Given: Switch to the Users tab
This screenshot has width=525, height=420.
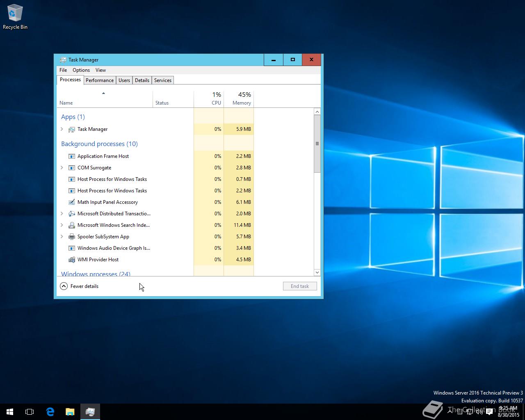Looking at the screenshot, I should coord(124,80).
